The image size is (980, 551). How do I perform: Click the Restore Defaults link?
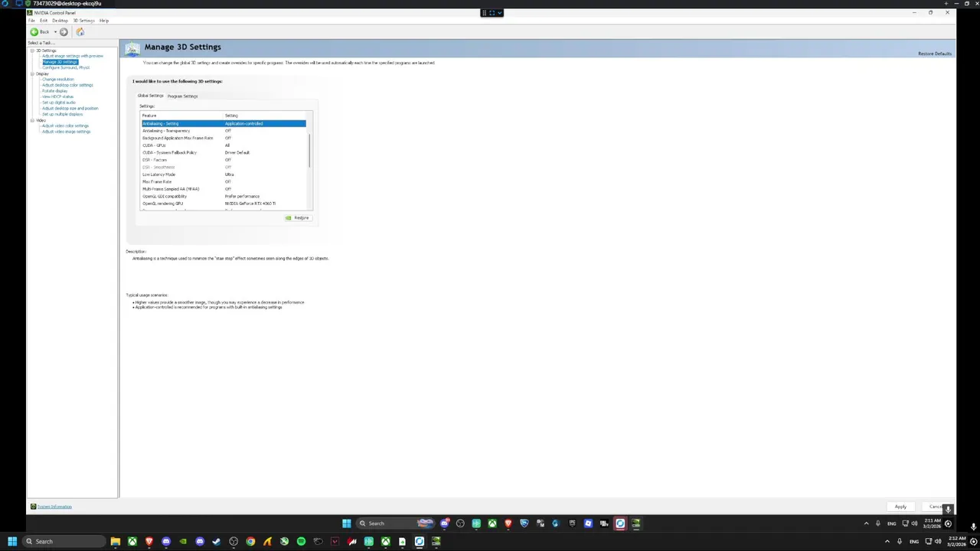tap(935, 54)
